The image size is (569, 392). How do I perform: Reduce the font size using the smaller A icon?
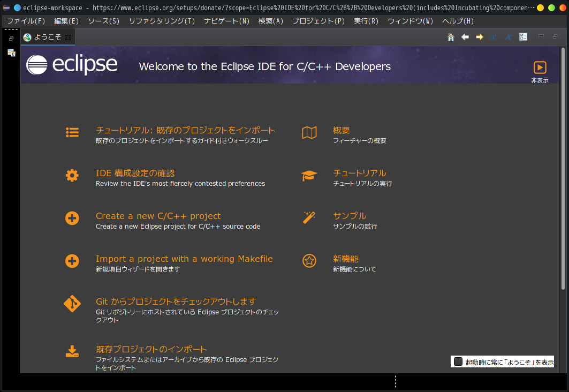point(494,37)
